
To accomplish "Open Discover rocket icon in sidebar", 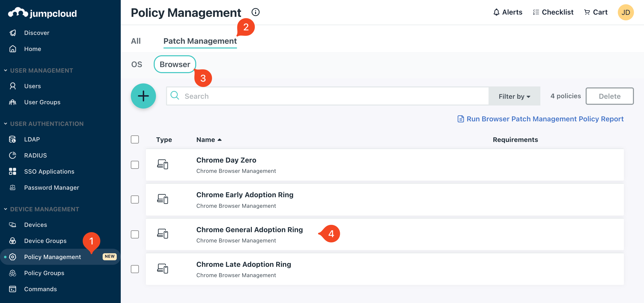I will (13, 33).
